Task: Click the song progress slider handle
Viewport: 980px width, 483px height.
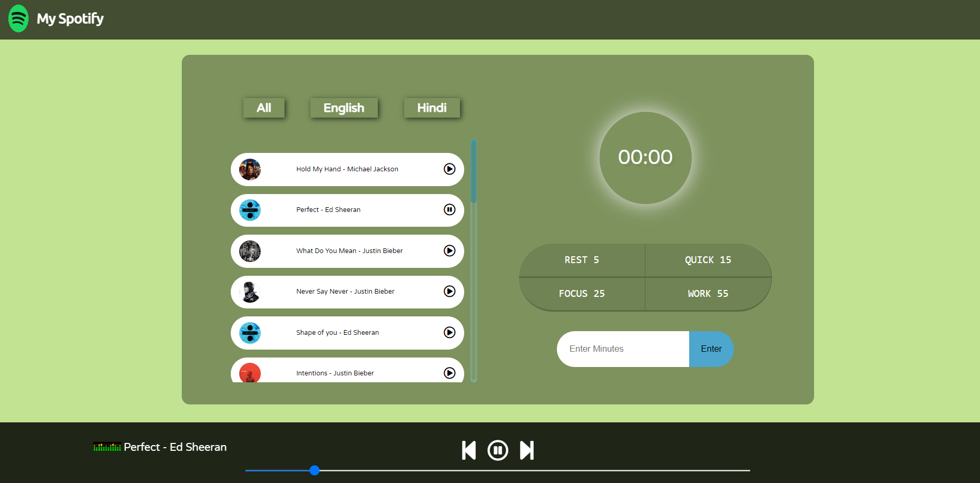Action: pos(315,470)
